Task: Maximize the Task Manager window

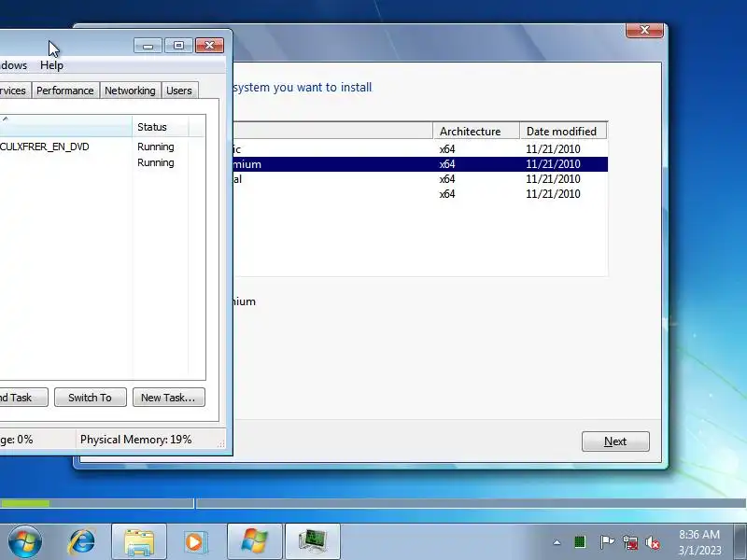Action: pos(178,45)
